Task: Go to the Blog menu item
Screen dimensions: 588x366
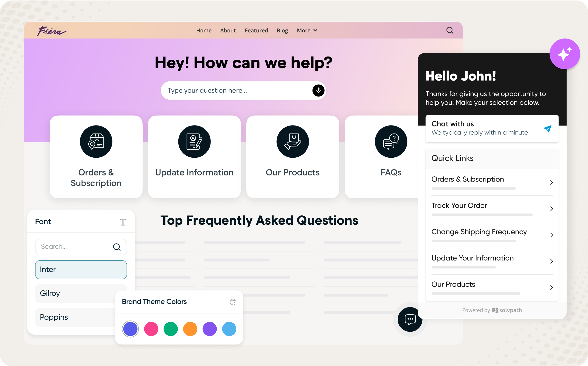Action: 282,30
